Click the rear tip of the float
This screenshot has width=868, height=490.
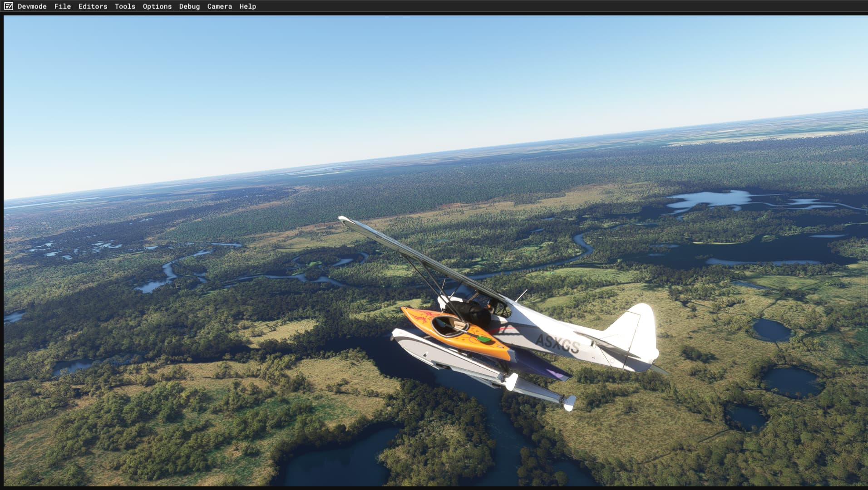pyautogui.click(x=569, y=402)
